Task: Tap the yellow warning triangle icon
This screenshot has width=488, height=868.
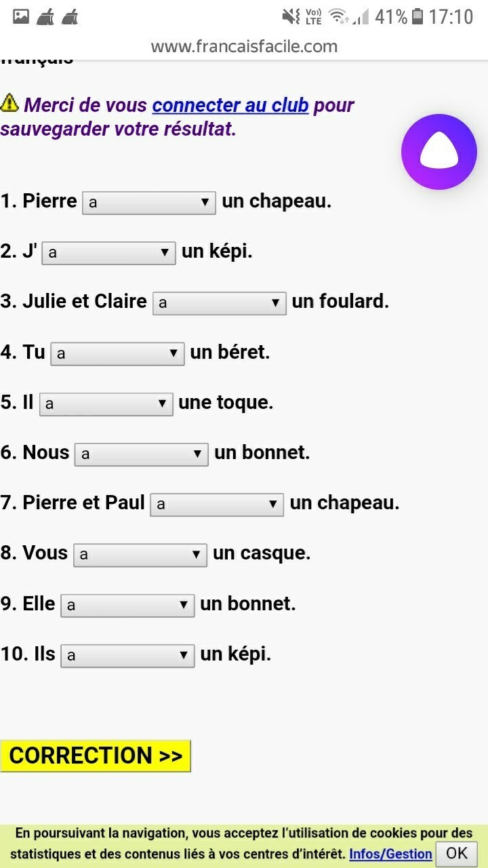Action: click(9, 103)
